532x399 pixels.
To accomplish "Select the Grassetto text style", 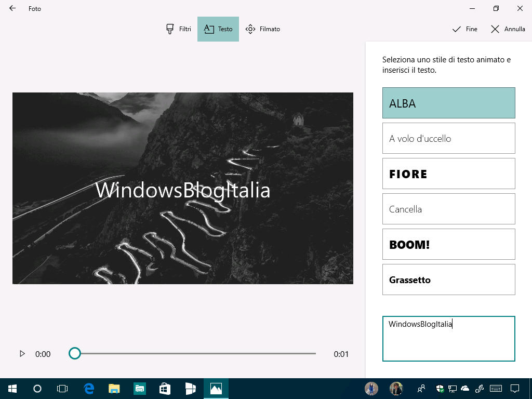I will (448, 280).
